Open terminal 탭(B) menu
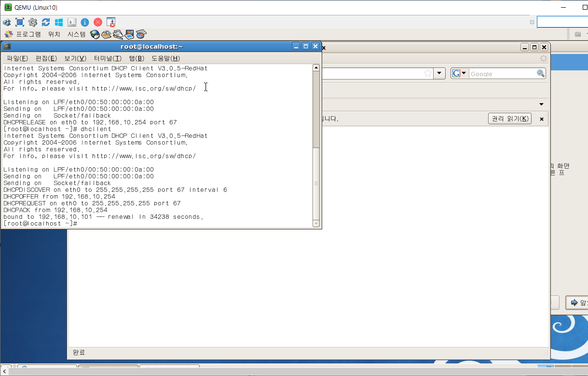Viewport: 588px width, 376px height. (x=137, y=58)
